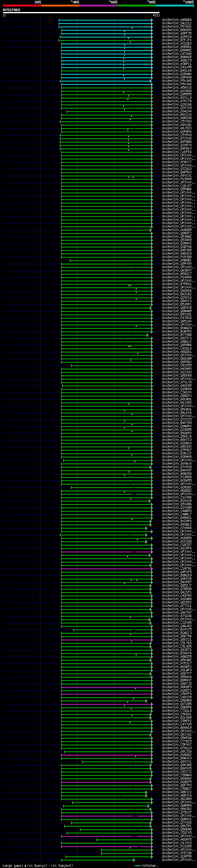
Task: Select the UniRef100_B3TLL9 label
Action: tap(177, 98)
